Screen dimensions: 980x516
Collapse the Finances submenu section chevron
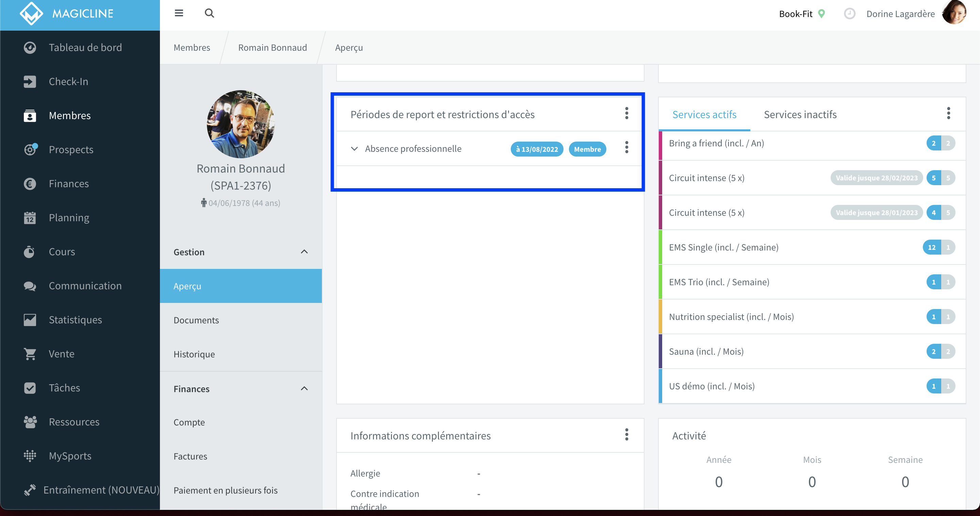pos(304,388)
